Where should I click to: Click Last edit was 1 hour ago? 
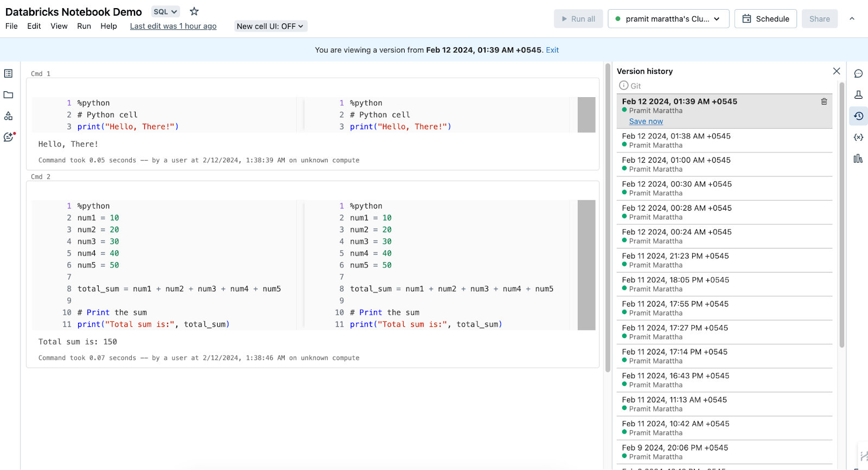173,26
